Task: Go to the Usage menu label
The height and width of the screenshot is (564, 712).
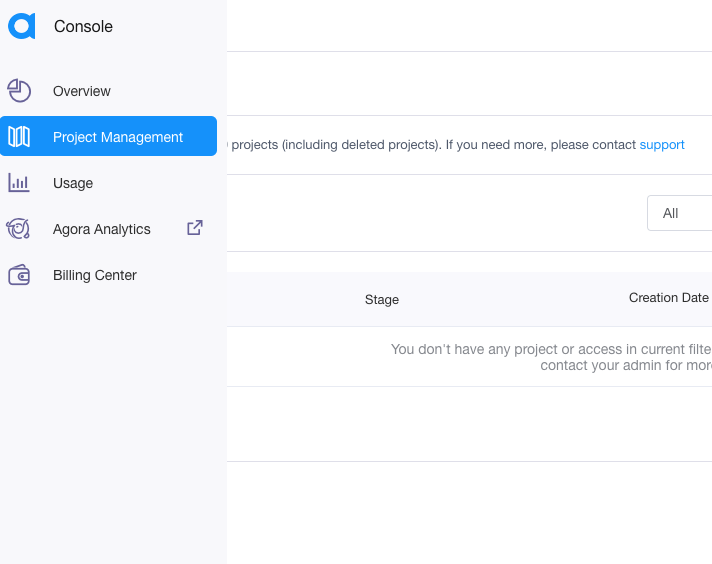Action: click(73, 183)
